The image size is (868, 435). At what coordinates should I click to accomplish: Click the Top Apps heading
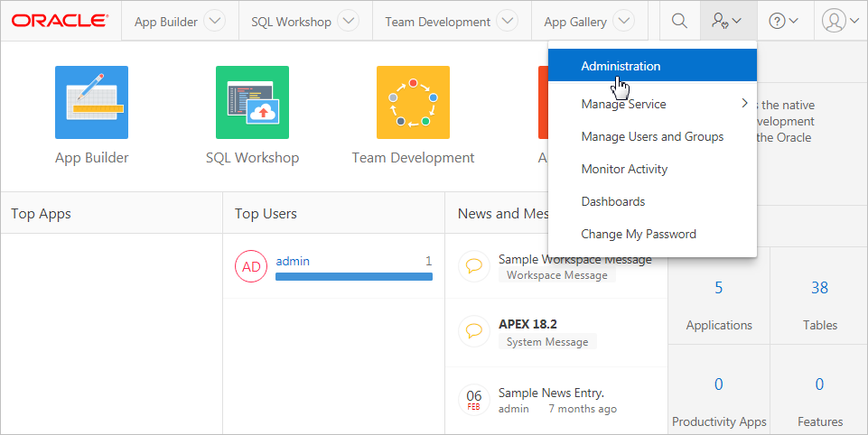pyautogui.click(x=41, y=214)
